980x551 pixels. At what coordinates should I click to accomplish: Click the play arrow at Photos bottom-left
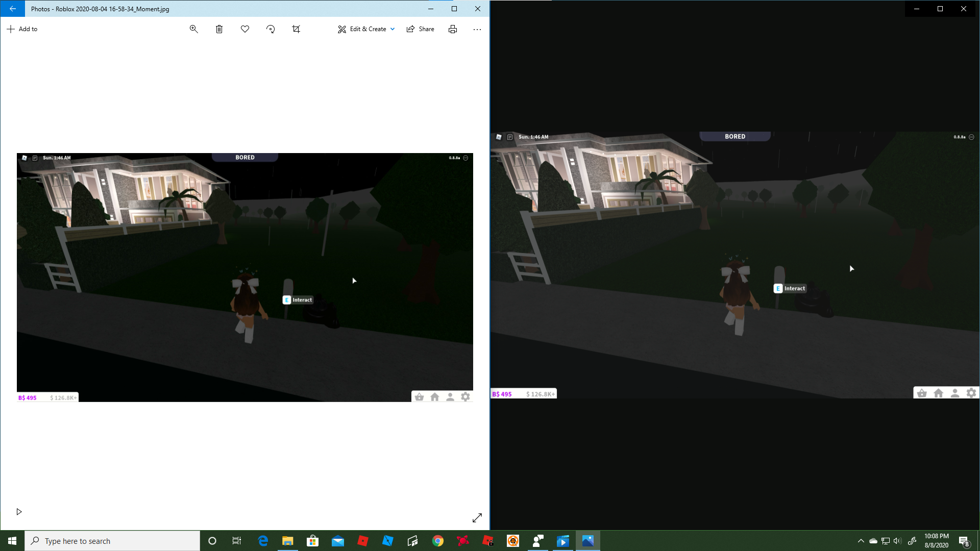click(19, 512)
